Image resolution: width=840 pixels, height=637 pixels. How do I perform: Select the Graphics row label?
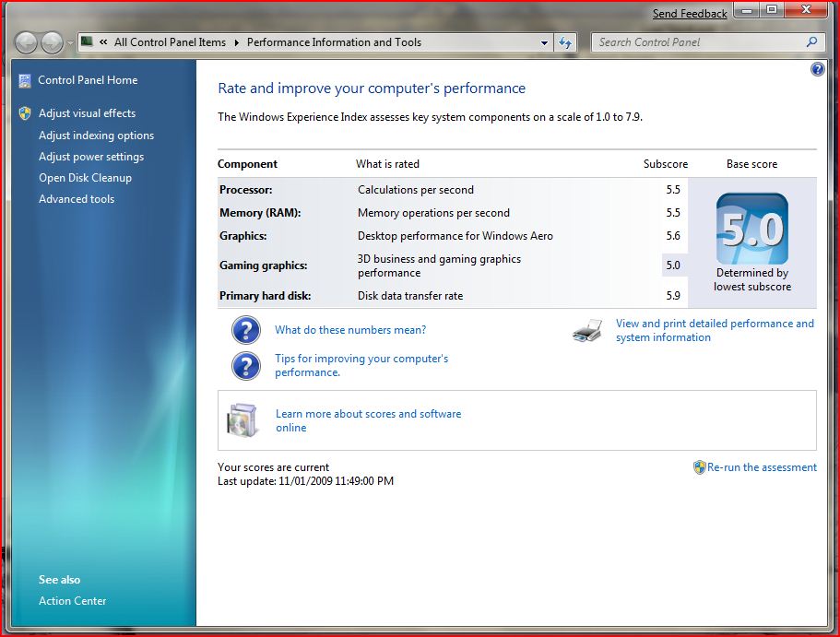pos(243,236)
